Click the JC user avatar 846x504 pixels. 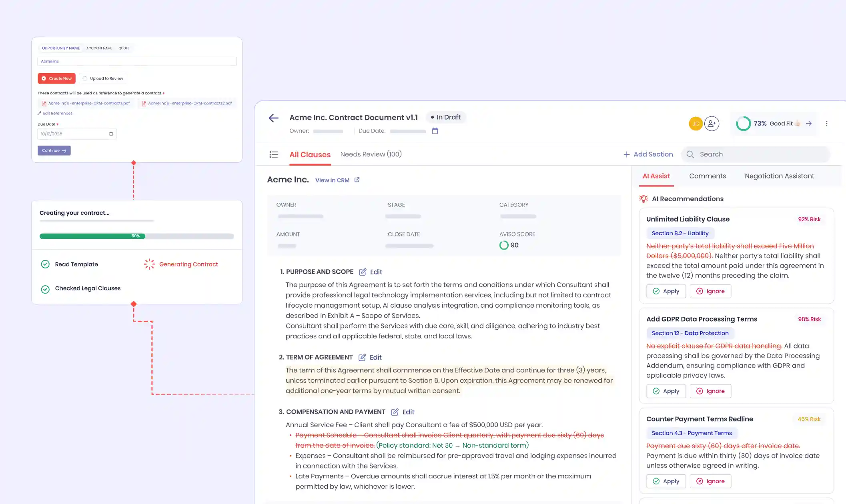(696, 124)
